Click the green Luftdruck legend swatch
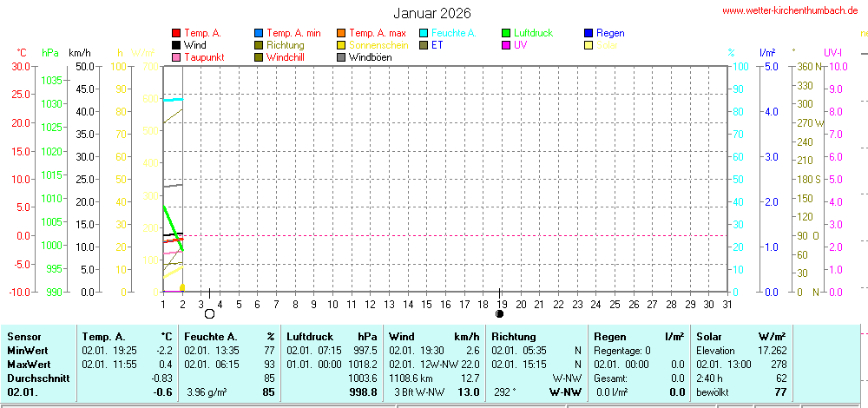The image size is (868, 408). (506, 33)
